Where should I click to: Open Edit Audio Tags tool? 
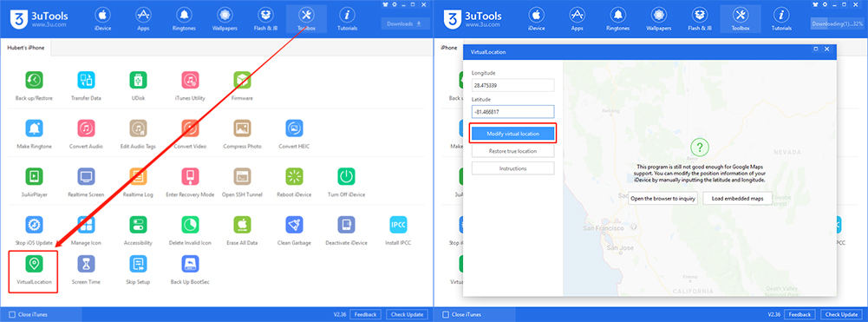coord(138,128)
